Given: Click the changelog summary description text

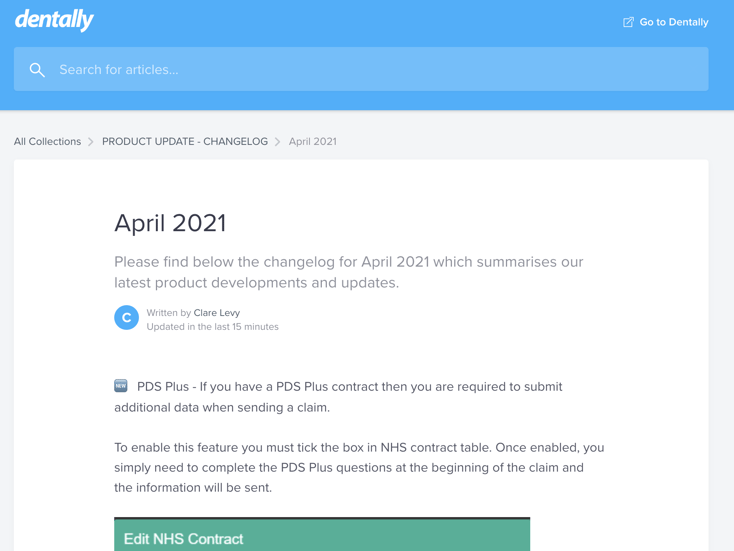Looking at the screenshot, I should tap(349, 272).
